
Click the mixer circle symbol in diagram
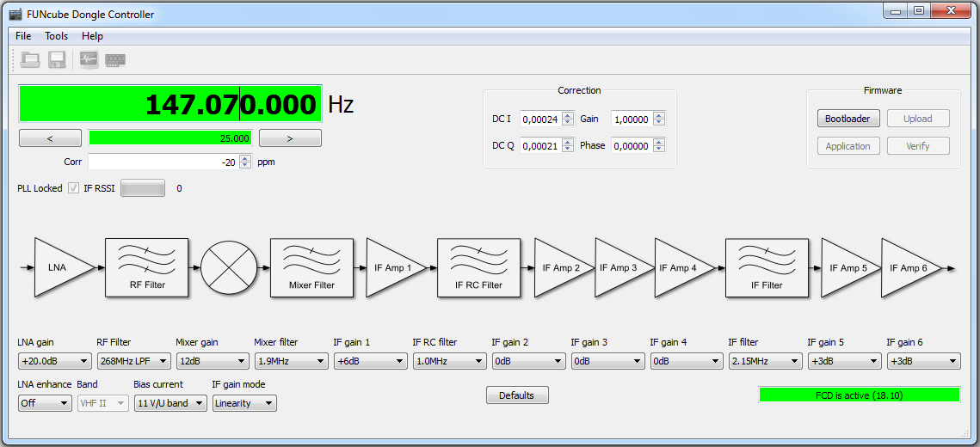(x=230, y=268)
